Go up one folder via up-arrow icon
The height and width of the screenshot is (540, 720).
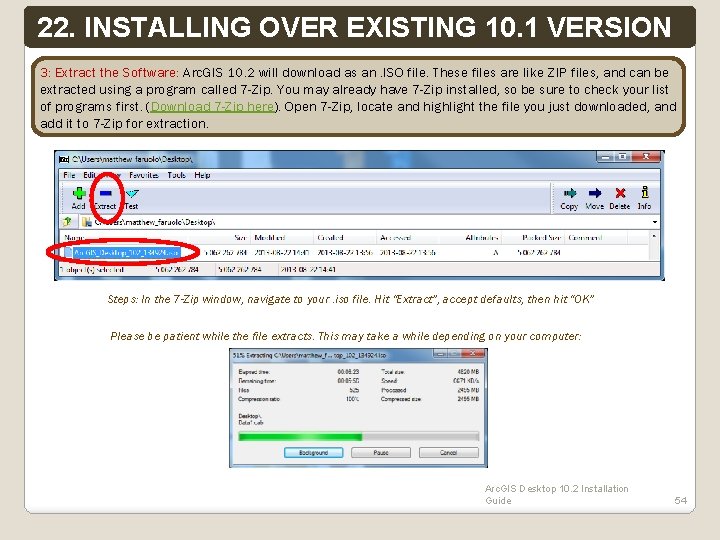click(68, 222)
